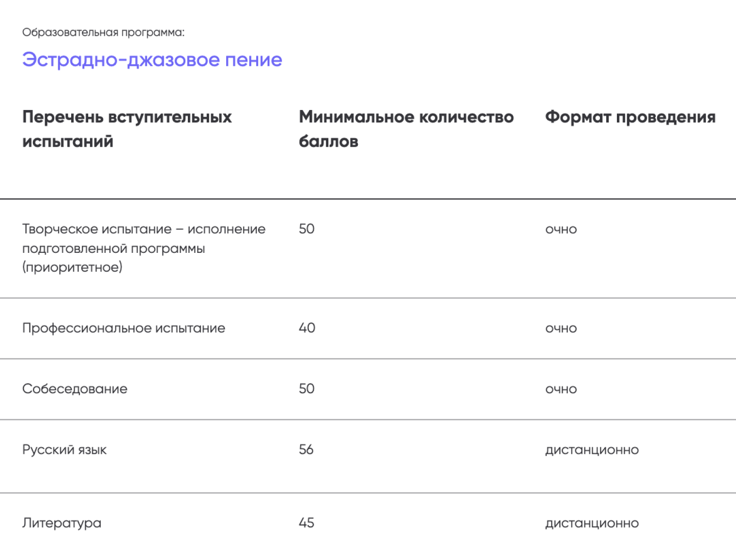
Task: Click score 50 in Собеседование row
Action: coord(307,389)
